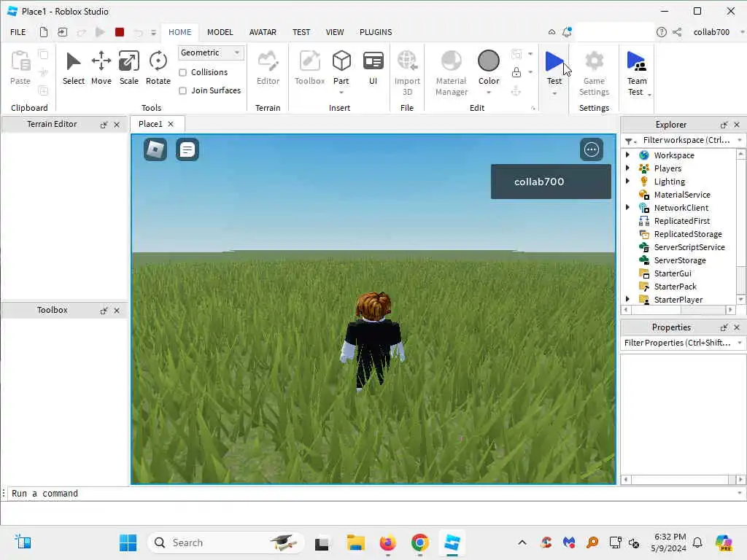Undock the Explorer panel
Image resolution: width=747 pixels, height=560 pixels.
pyautogui.click(x=724, y=125)
